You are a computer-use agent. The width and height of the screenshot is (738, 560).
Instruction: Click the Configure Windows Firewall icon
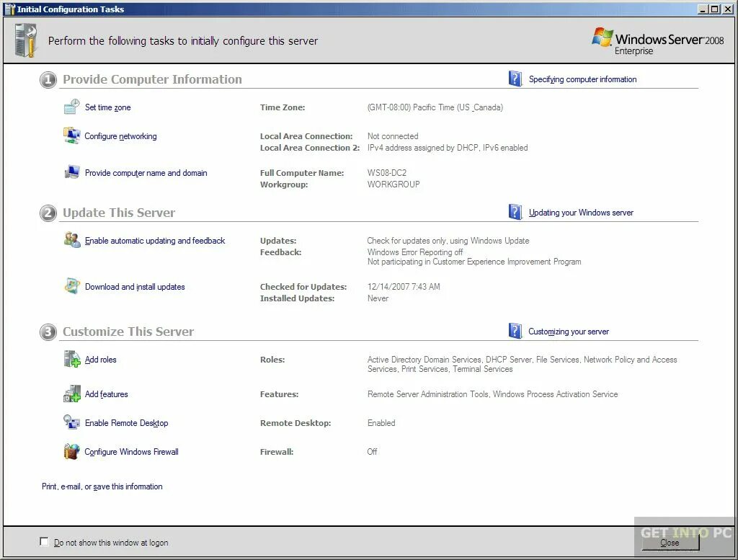(72, 451)
